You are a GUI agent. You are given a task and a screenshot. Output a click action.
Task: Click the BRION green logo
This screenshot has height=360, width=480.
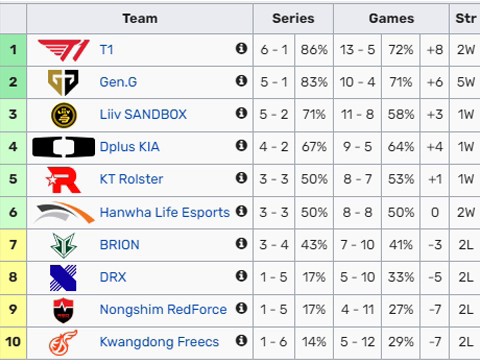[63, 245]
